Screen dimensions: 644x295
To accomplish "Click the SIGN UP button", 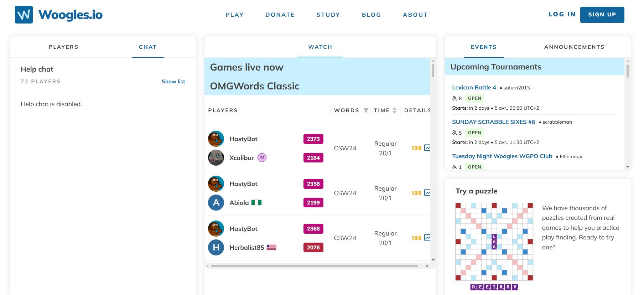I will [602, 15].
